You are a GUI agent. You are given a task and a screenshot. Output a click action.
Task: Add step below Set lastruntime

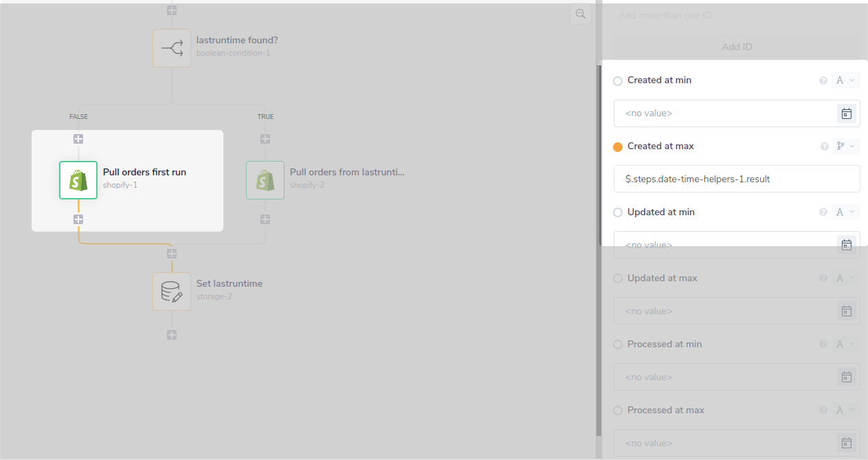(172, 335)
